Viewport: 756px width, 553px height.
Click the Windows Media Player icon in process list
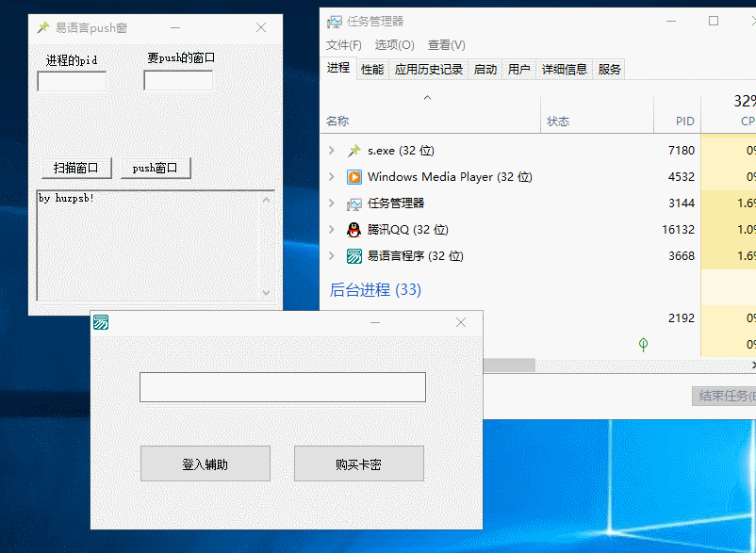tap(354, 177)
